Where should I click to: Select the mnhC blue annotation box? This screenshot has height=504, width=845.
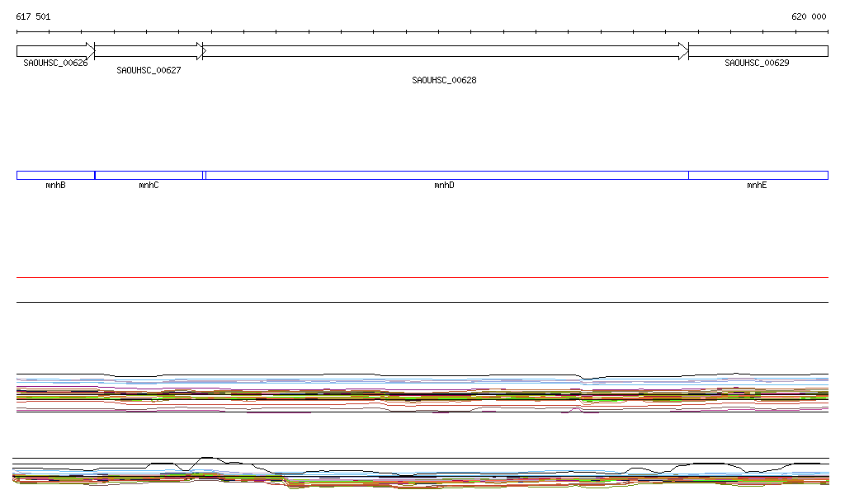(149, 175)
